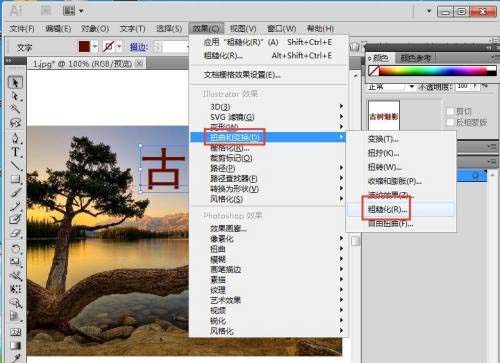This screenshot has height=363, width=500.
Task: Choose 粗糙化(R)... in the submenu
Action: pyautogui.click(x=387, y=209)
